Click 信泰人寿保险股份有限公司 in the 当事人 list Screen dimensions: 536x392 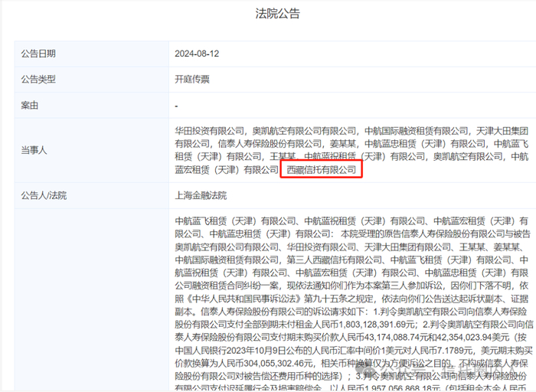pyautogui.click(x=270, y=143)
